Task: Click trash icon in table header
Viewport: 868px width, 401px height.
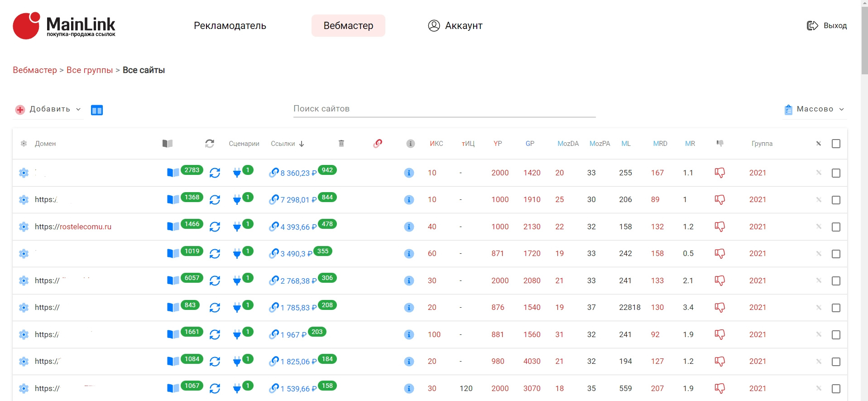Action: pyautogui.click(x=341, y=144)
